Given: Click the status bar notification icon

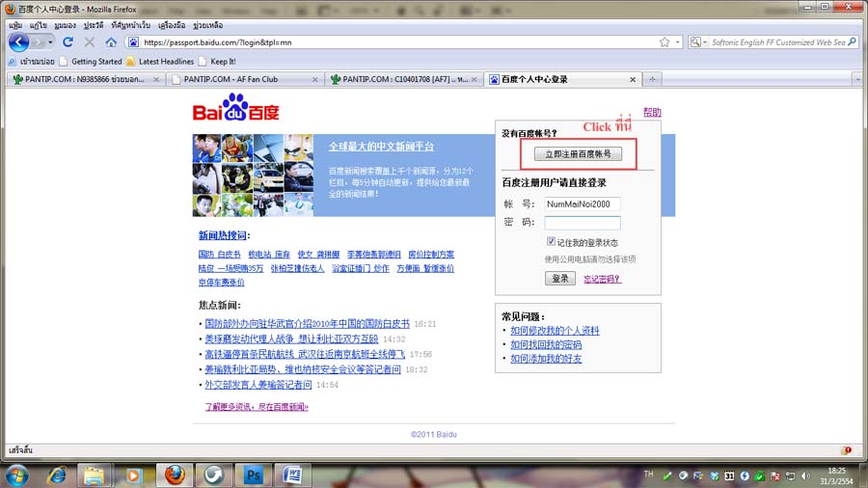Looking at the screenshot, I should (x=846, y=449).
